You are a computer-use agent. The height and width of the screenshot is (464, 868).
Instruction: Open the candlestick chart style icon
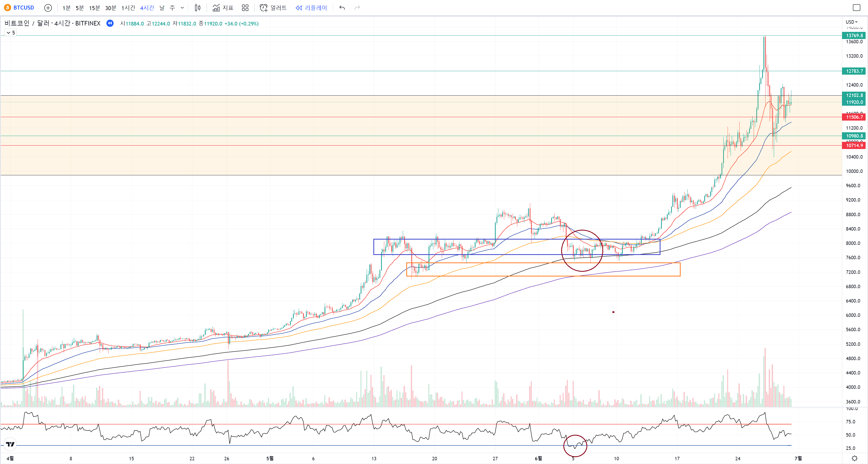tap(198, 8)
